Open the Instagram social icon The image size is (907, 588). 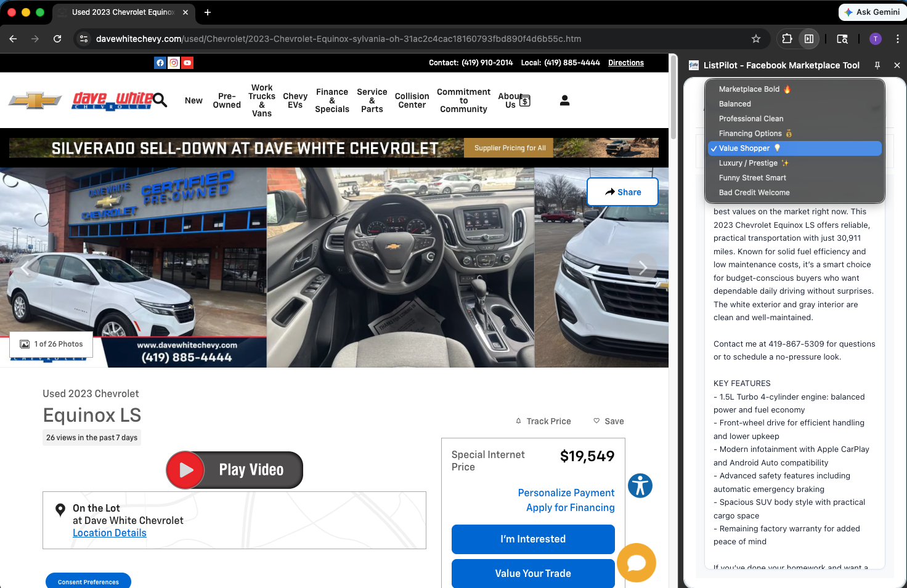(174, 63)
